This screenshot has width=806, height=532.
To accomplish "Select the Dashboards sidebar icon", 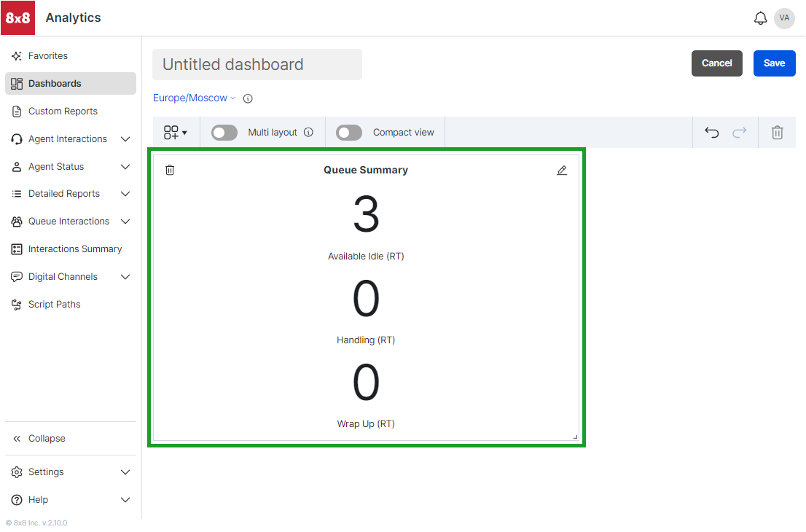I will coord(16,83).
